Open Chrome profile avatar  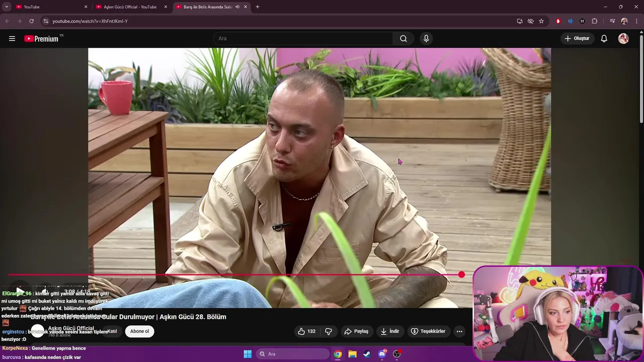624,21
